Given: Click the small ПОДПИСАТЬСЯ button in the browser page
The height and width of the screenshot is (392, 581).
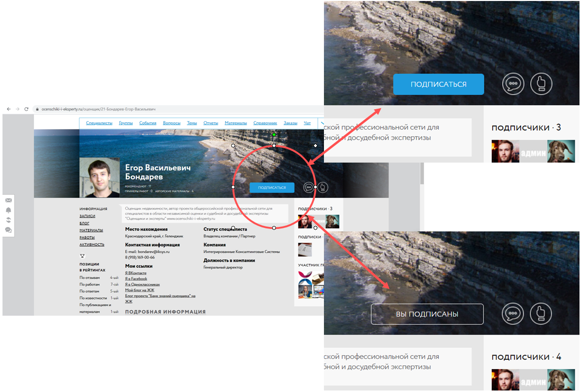Looking at the screenshot, I should tap(272, 188).
